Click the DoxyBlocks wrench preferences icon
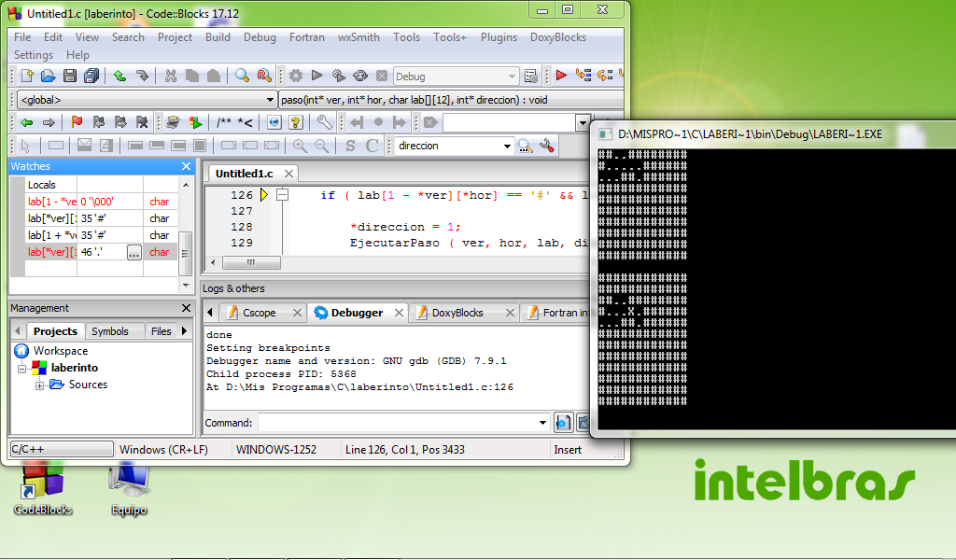Viewport: 956px width, 560px height. pyautogui.click(x=324, y=122)
